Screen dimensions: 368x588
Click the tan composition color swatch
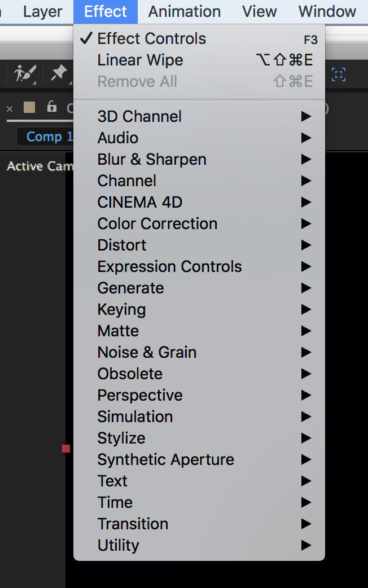29,107
